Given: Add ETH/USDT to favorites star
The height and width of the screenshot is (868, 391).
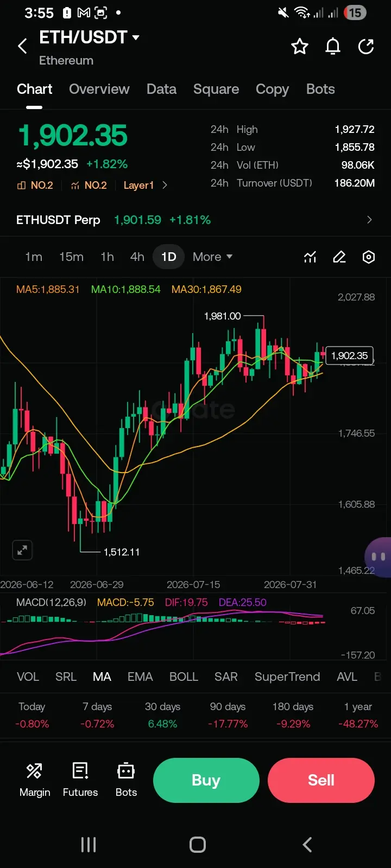Looking at the screenshot, I should coord(300,47).
